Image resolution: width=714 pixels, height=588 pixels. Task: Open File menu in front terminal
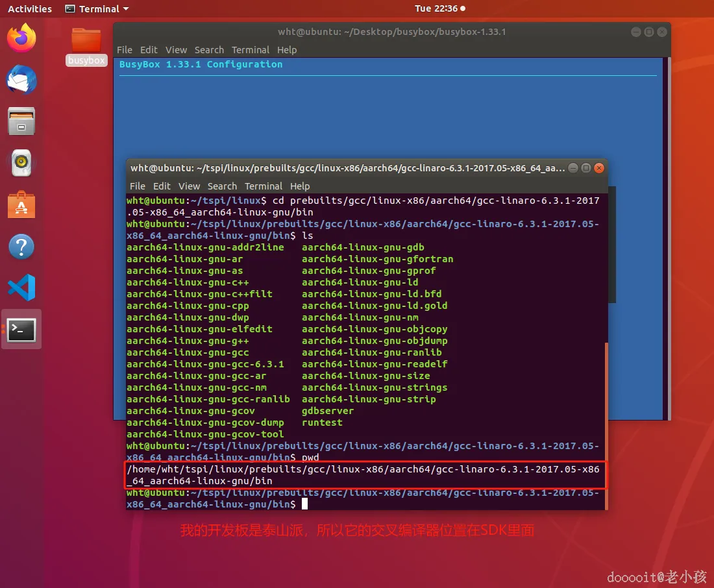[138, 186]
